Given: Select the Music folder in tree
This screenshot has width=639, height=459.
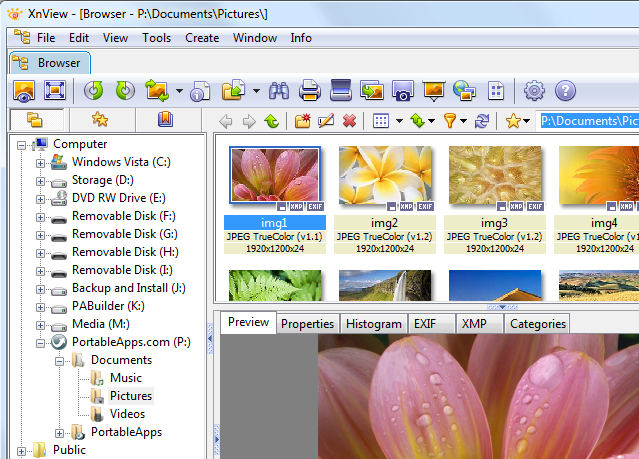Looking at the screenshot, I should [126, 378].
